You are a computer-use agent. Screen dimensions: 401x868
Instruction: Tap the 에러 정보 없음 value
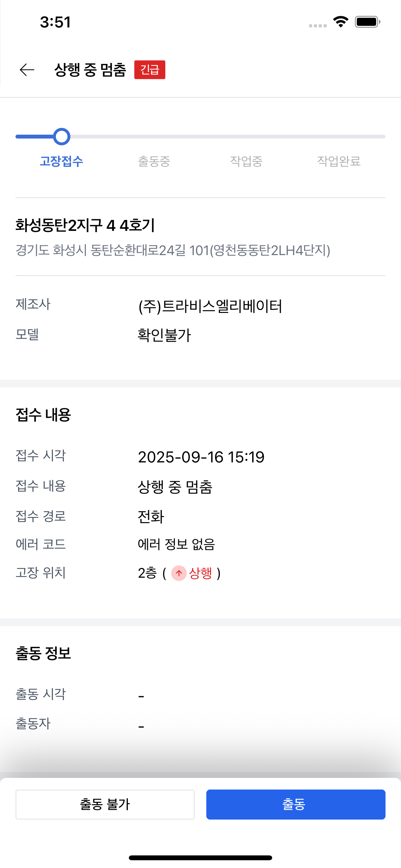pyautogui.click(x=176, y=544)
